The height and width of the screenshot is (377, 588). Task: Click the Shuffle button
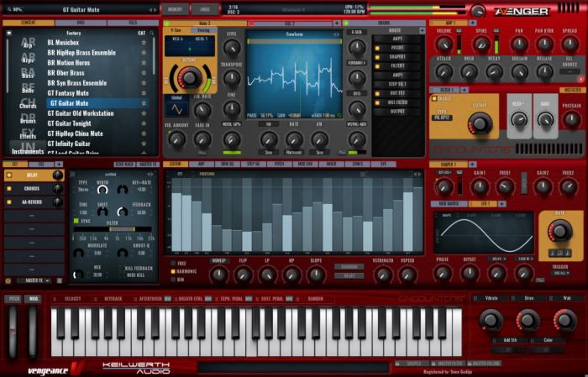[x=412, y=364]
